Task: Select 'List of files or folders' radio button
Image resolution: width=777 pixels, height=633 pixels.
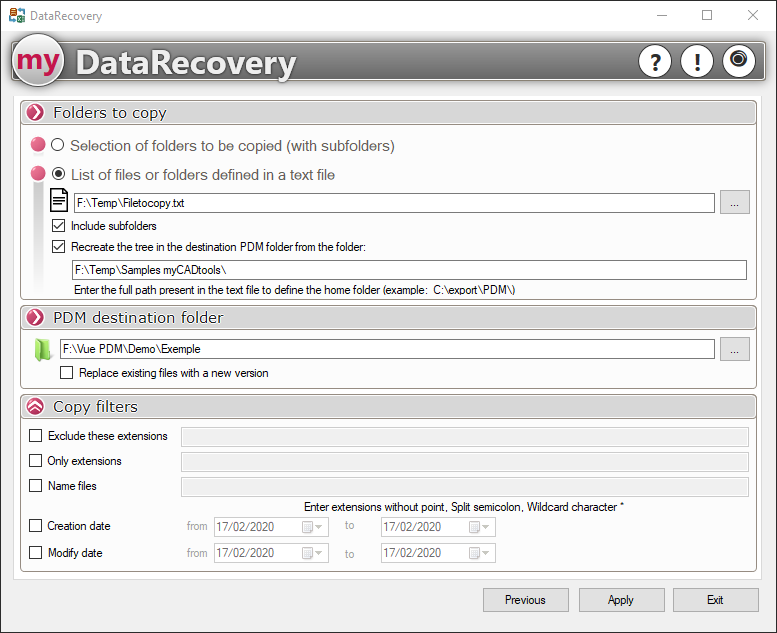Action: (58, 174)
